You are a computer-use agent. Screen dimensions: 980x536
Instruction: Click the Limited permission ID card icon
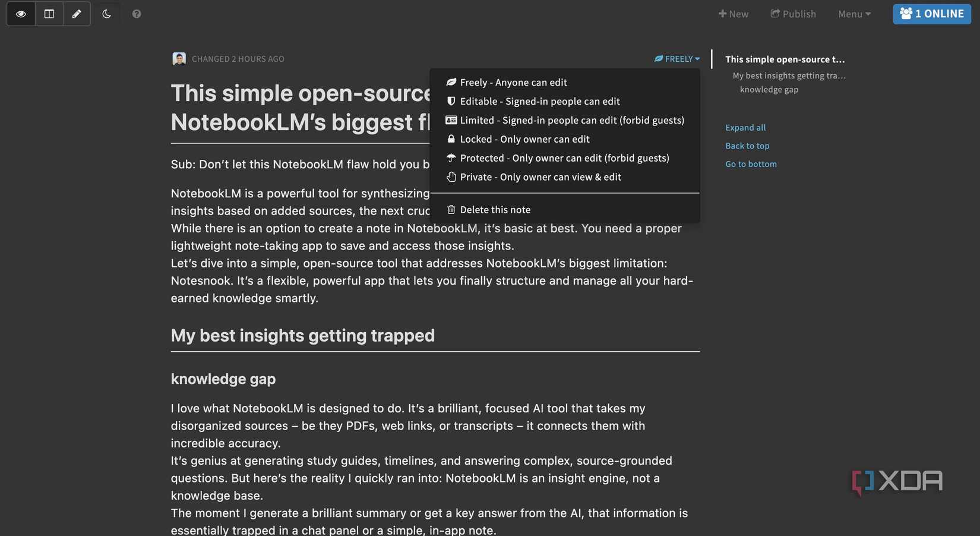tap(451, 120)
